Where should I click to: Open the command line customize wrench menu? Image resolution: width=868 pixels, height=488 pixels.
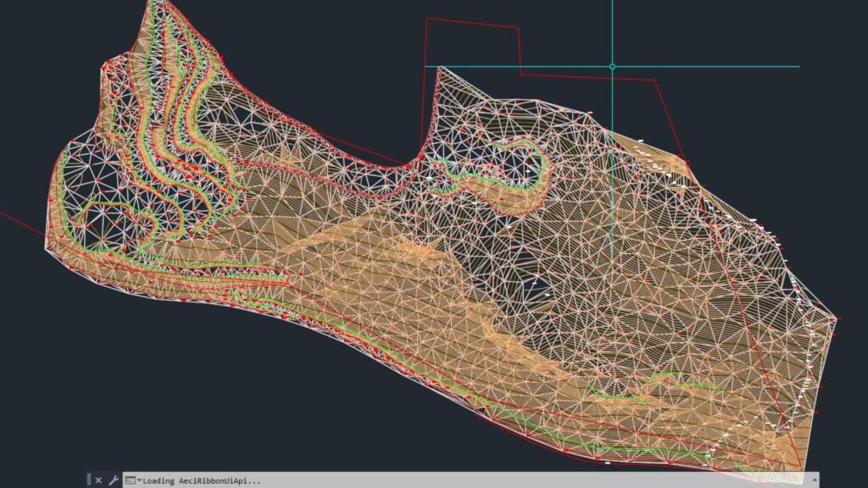coord(113,480)
